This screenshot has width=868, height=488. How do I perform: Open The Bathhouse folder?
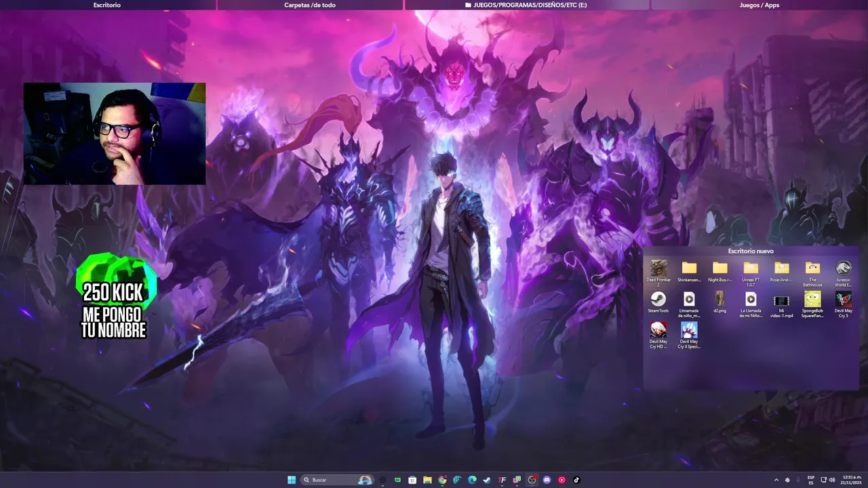tap(812, 272)
